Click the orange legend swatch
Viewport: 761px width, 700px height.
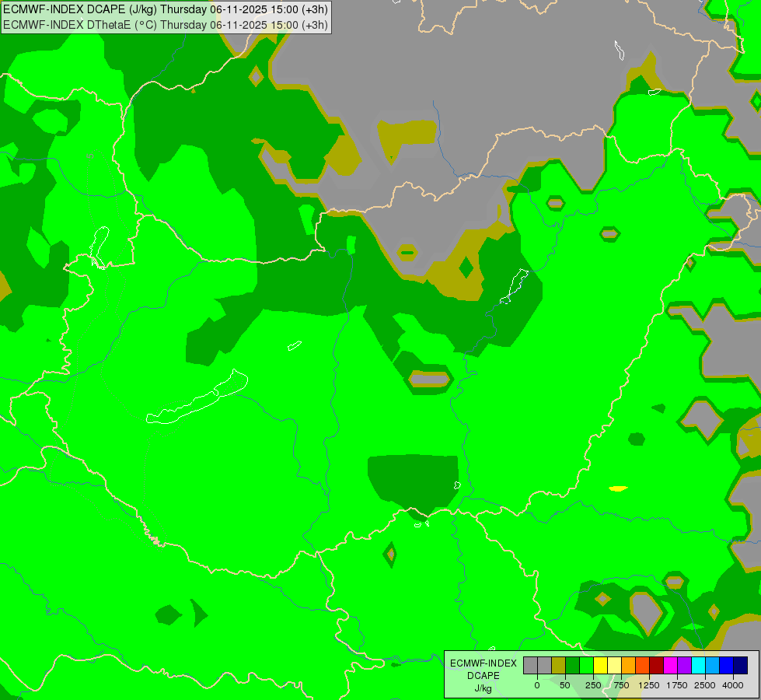(629, 666)
